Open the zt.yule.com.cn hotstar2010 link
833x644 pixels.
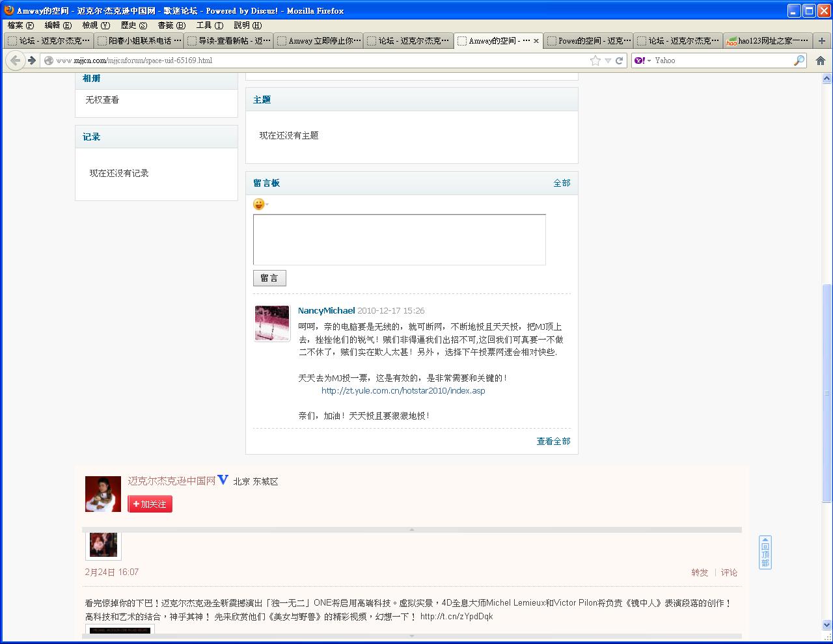click(x=403, y=391)
